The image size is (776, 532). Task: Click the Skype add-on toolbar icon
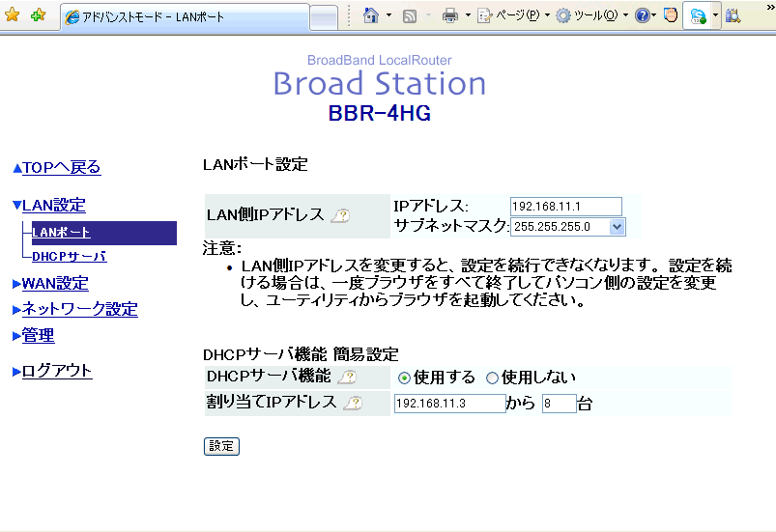(698, 15)
